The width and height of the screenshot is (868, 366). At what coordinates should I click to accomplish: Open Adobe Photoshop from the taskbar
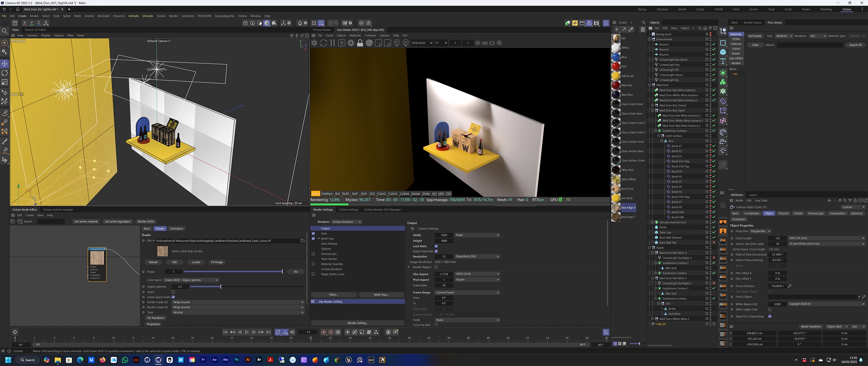point(237,360)
